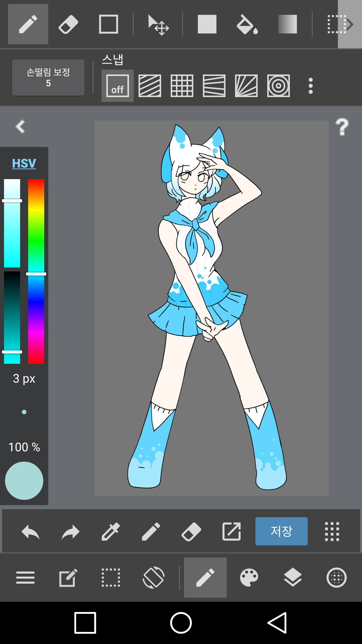The height and width of the screenshot is (644, 362).
Task: Activate the eyedropper color picker
Action: tap(111, 531)
